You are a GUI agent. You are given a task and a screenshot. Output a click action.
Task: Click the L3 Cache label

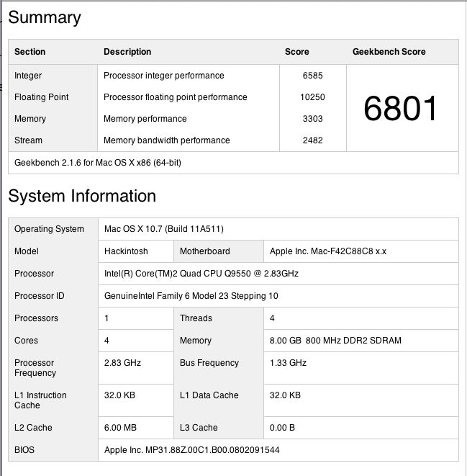pos(199,428)
